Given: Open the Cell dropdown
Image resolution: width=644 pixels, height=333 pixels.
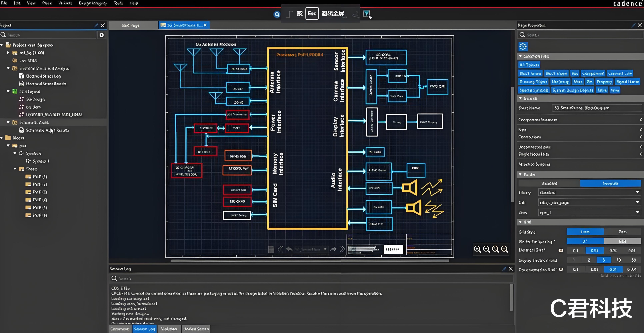Looking at the screenshot, I should tap(637, 202).
